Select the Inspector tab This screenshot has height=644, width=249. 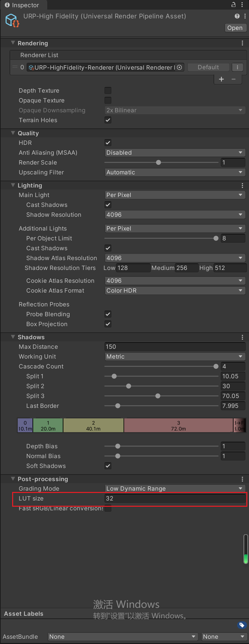click(x=22, y=5)
